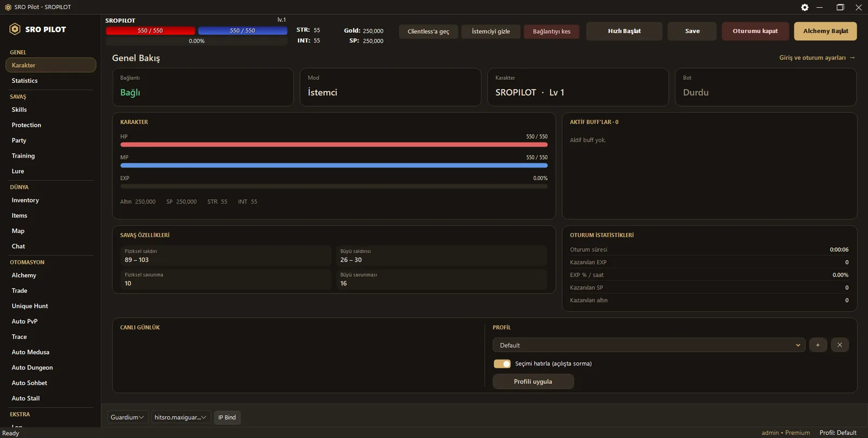
Task: Open the hitsro.maxiguar server dropdown
Action: pyautogui.click(x=181, y=417)
